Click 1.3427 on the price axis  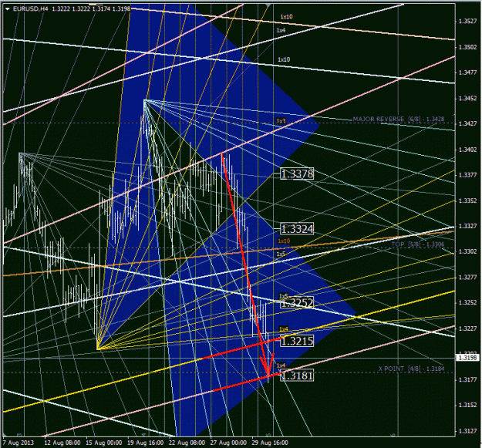(x=467, y=124)
